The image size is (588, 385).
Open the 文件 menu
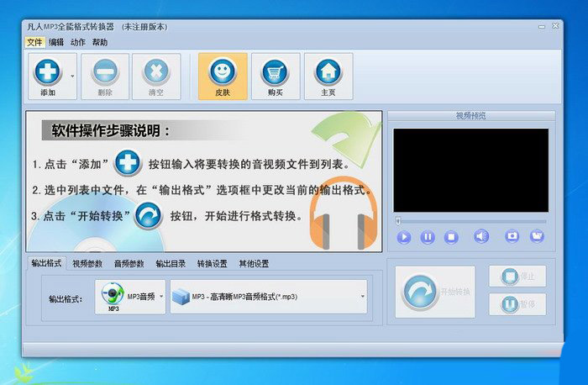tap(34, 42)
